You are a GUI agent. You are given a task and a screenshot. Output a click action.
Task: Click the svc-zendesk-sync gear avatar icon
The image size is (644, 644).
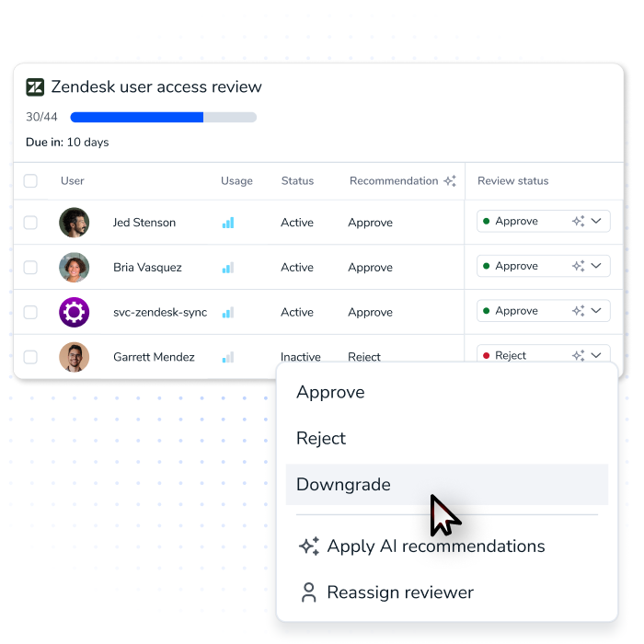click(x=75, y=312)
